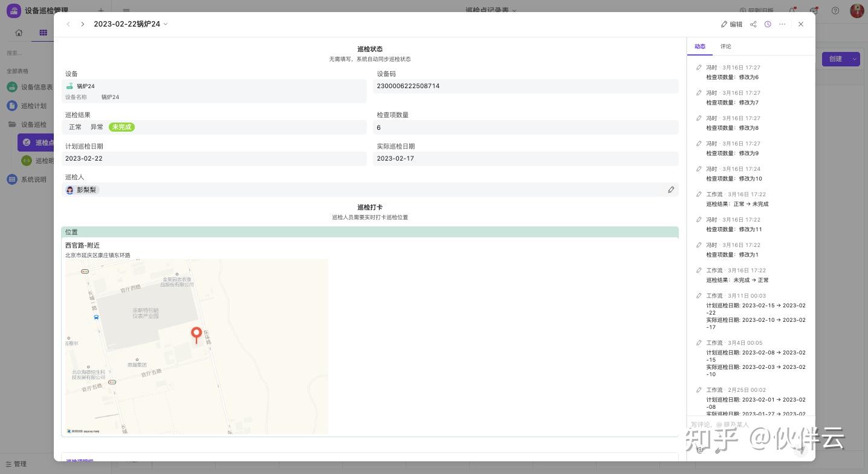Go to the previous record arrow

click(x=68, y=24)
